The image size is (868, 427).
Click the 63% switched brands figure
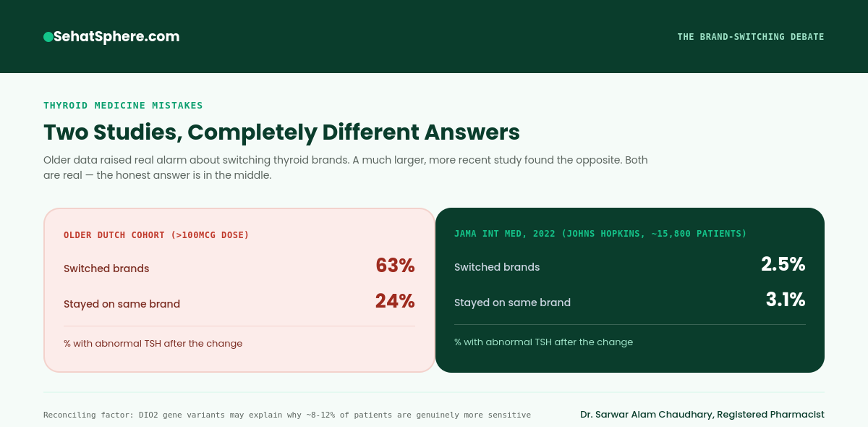tap(395, 266)
